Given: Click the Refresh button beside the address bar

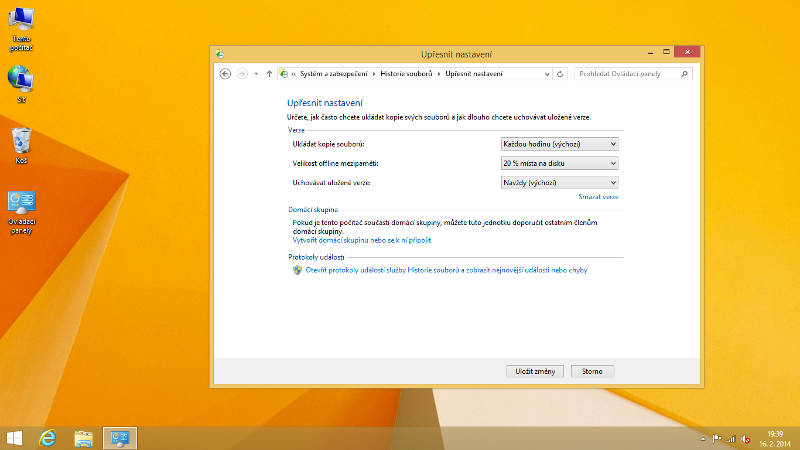Looking at the screenshot, I should pyautogui.click(x=560, y=74).
